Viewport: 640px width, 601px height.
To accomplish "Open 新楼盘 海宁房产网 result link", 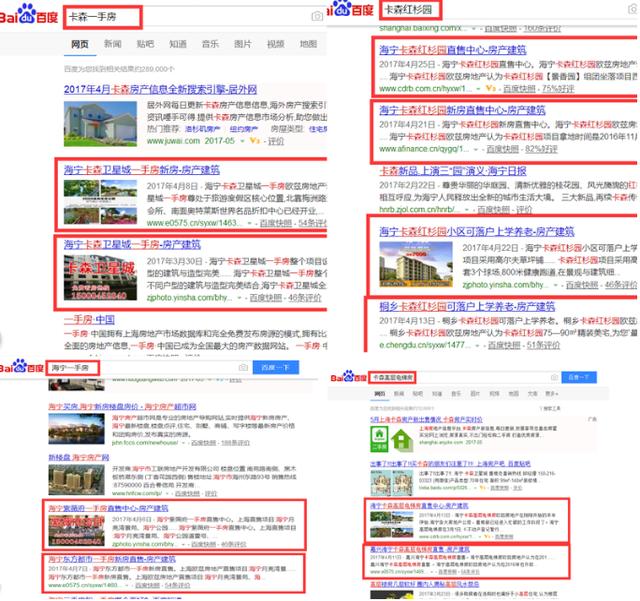I will 79,458.
